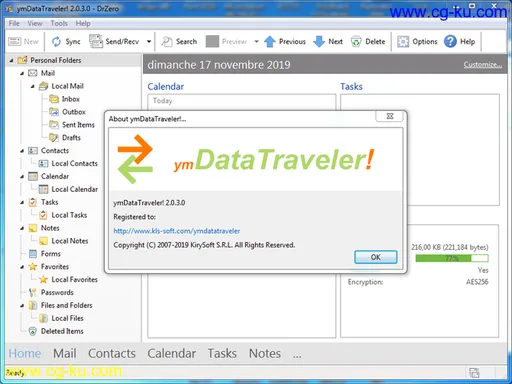Click the Passwords keys icon
The image size is (512, 384).
tap(33, 292)
